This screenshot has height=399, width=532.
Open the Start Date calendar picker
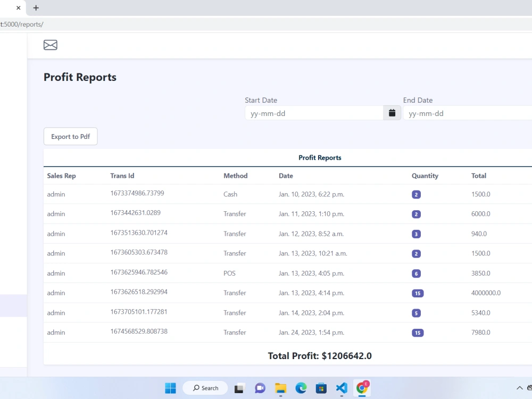pyautogui.click(x=392, y=113)
